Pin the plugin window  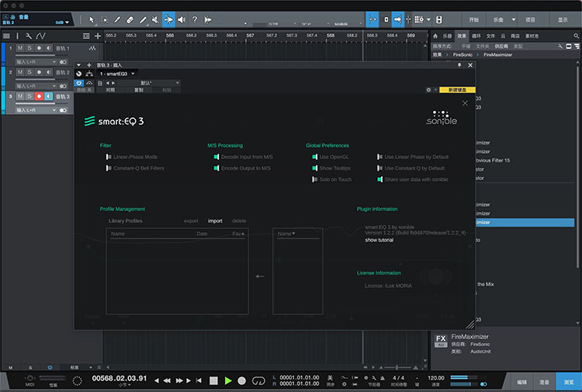[459, 65]
